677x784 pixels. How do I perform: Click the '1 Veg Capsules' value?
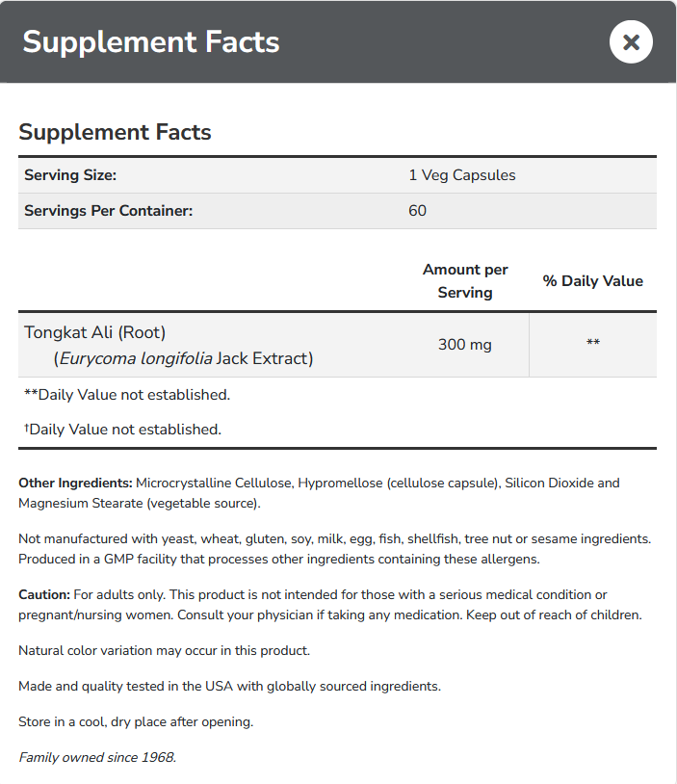(462, 175)
